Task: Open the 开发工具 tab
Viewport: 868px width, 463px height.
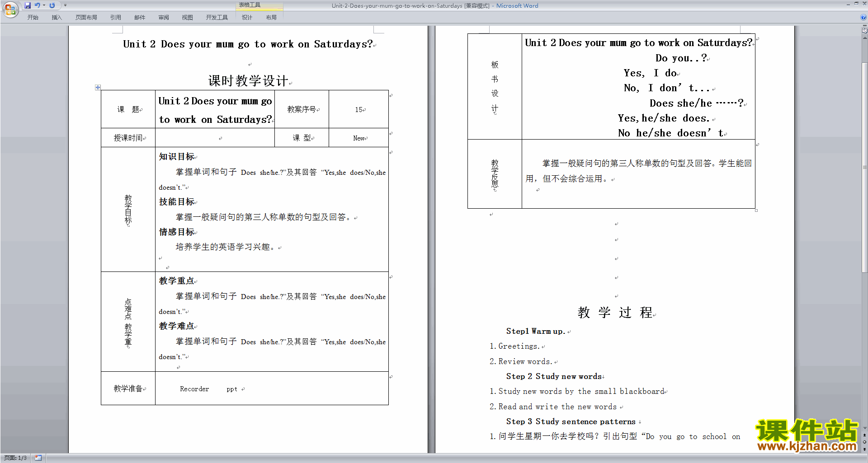Action: click(217, 18)
